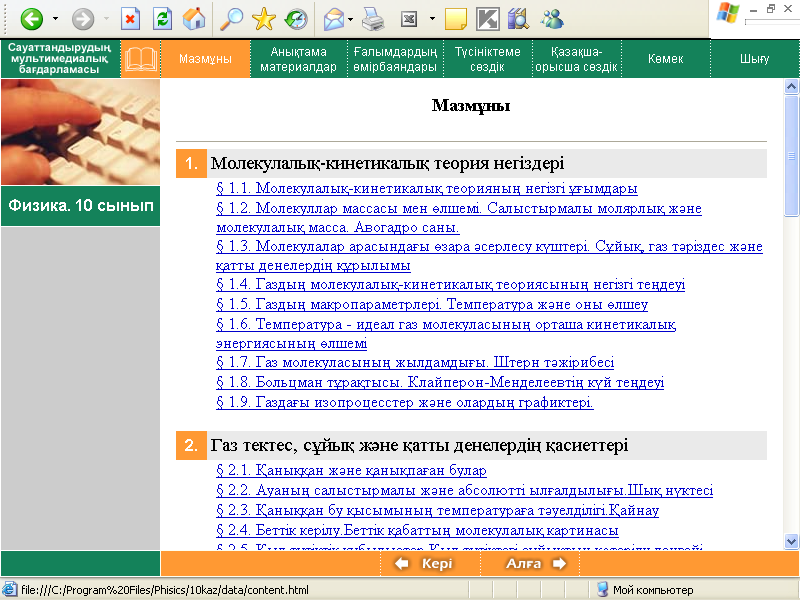
Task: Expand the Mail envelope dropdown arrow
Action: (x=351, y=18)
